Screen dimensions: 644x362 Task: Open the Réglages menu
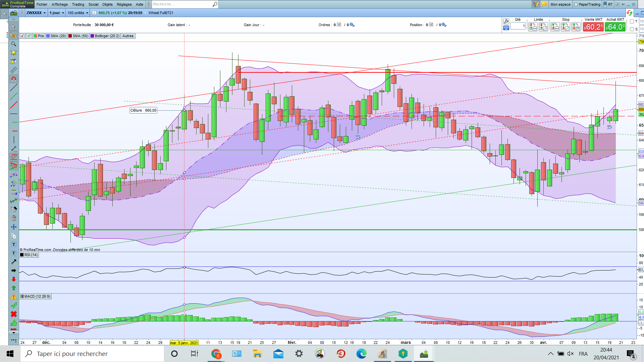click(x=124, y=4)
